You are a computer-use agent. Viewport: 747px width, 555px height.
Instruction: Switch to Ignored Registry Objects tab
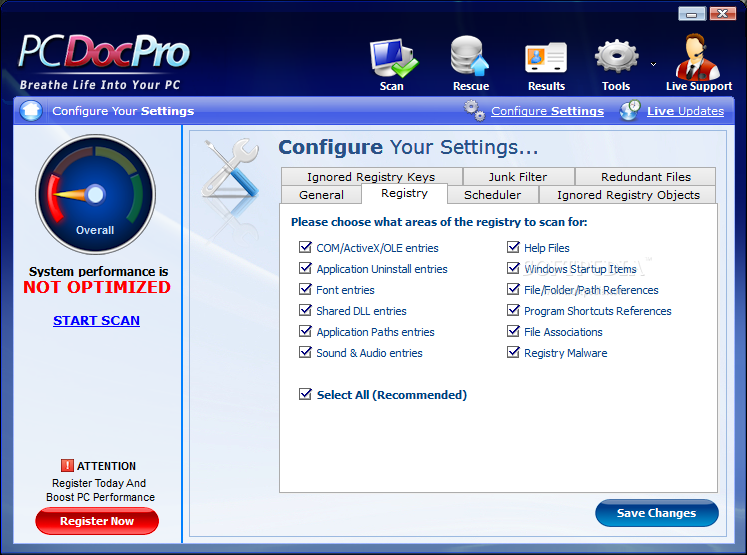pos(628,195)
